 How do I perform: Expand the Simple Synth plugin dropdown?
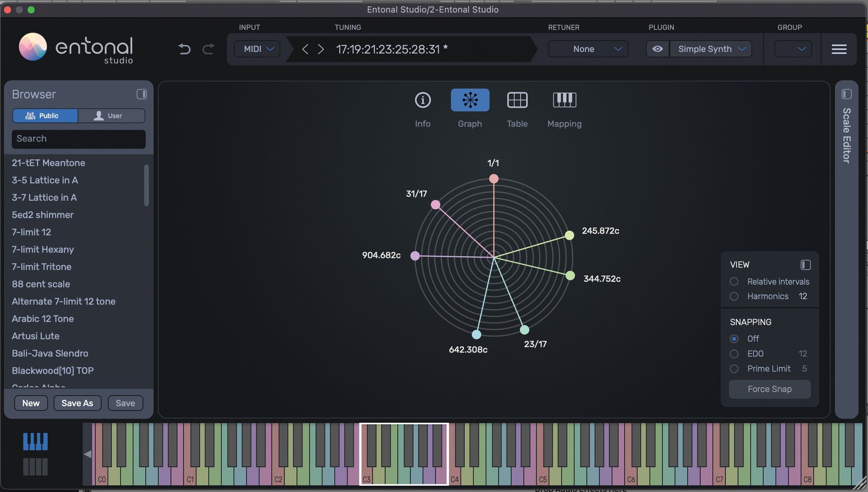(711, 49)
